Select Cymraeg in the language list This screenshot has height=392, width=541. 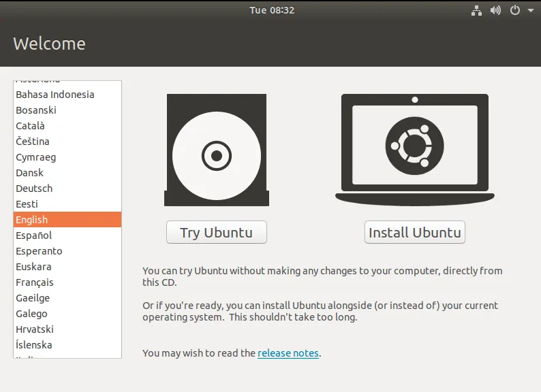point(67,157)
